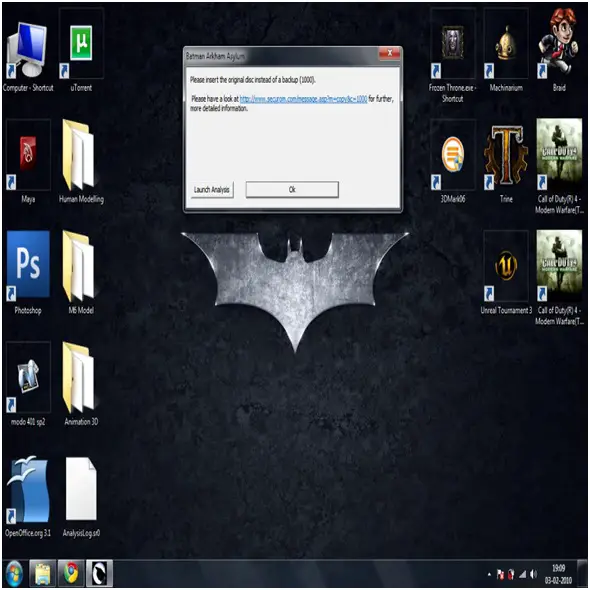Click the Launch Analysis button
The image size is (590, 590).
(211, 190)
